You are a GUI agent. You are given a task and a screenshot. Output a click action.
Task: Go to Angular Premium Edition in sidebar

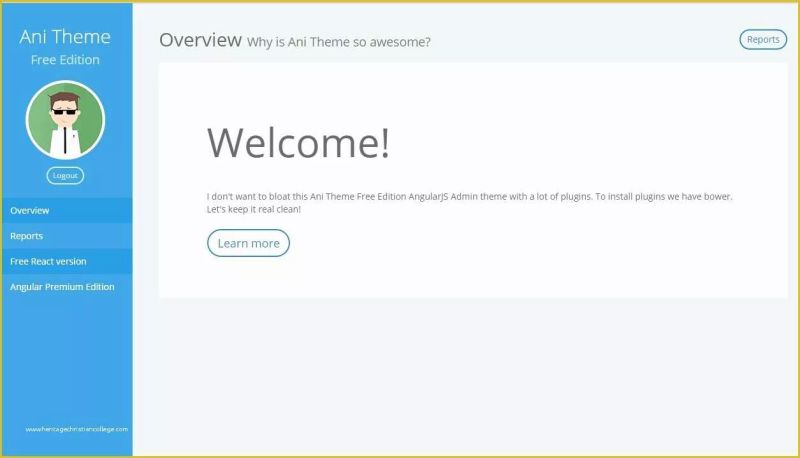point(67,287)
